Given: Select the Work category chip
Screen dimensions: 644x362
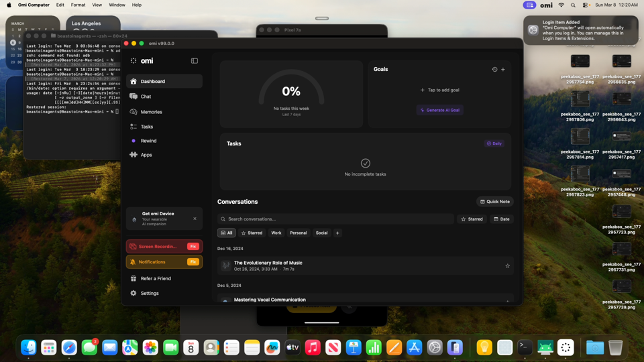Looking at the screenshot, I should point(276,233).
